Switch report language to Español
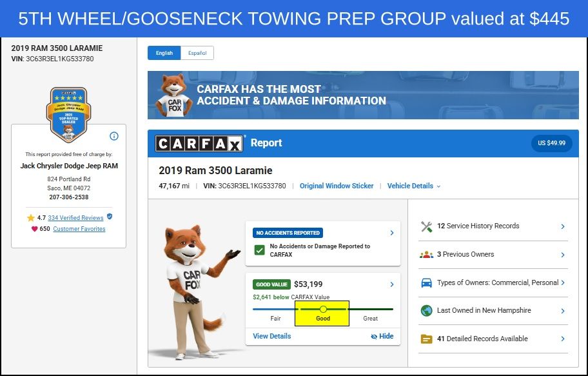 pyautogui.click(x=197, y=53)
